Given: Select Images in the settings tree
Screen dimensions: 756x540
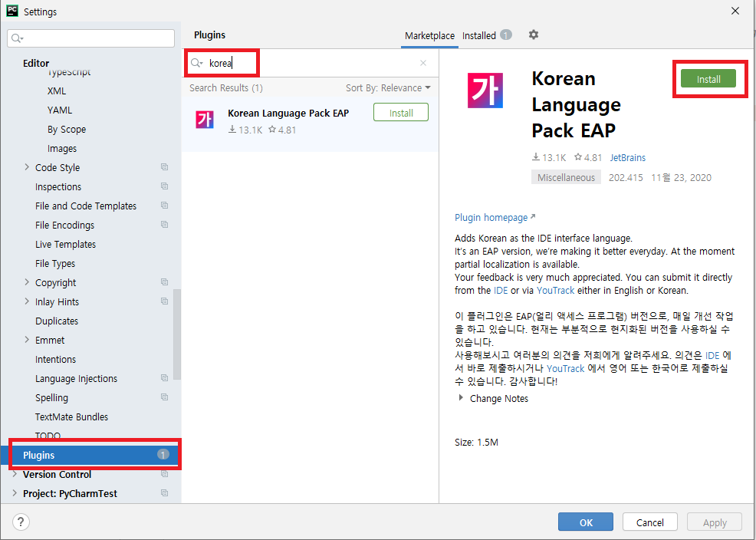Looking at the screenshot, I should pos(61,149).
